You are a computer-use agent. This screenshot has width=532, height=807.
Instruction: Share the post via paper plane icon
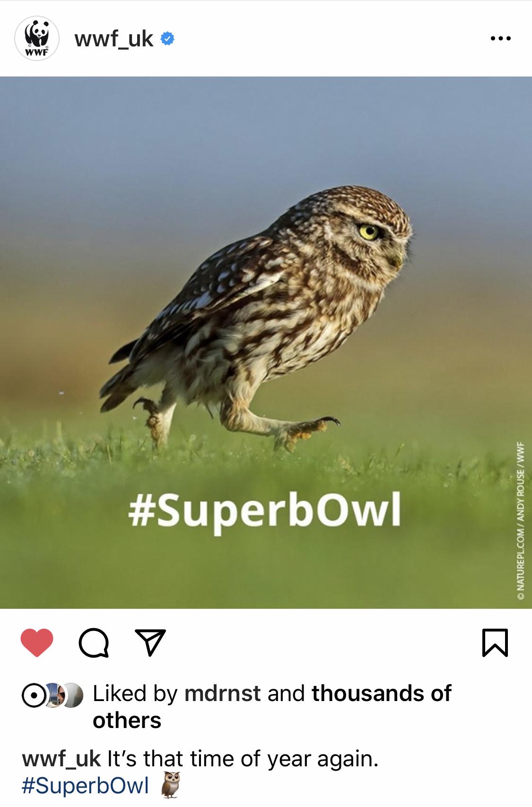coord(150,642)
